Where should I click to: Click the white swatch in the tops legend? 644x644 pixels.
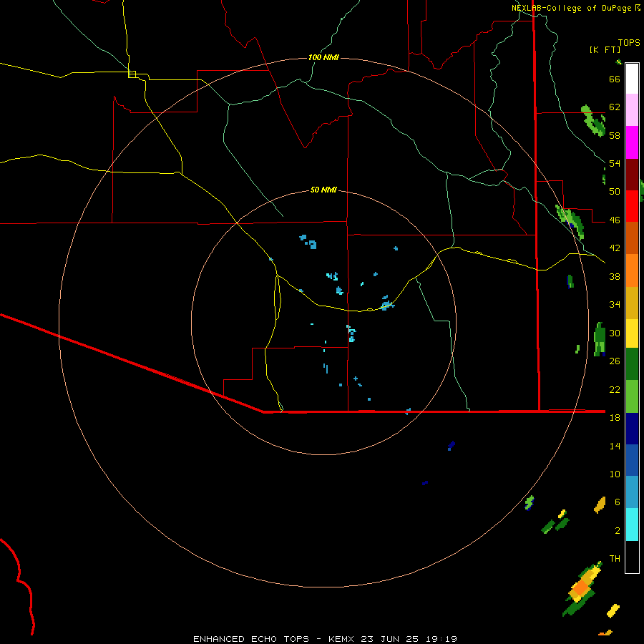pyautogui.click(x=632, y=79)
